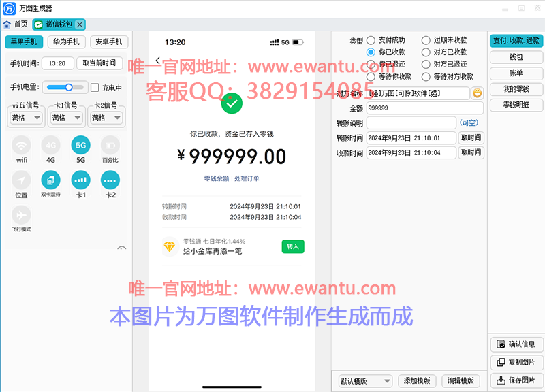This screenshot has width=545, height=392.
Task: Click the green checkmark in preview
Action: (232, 103)
